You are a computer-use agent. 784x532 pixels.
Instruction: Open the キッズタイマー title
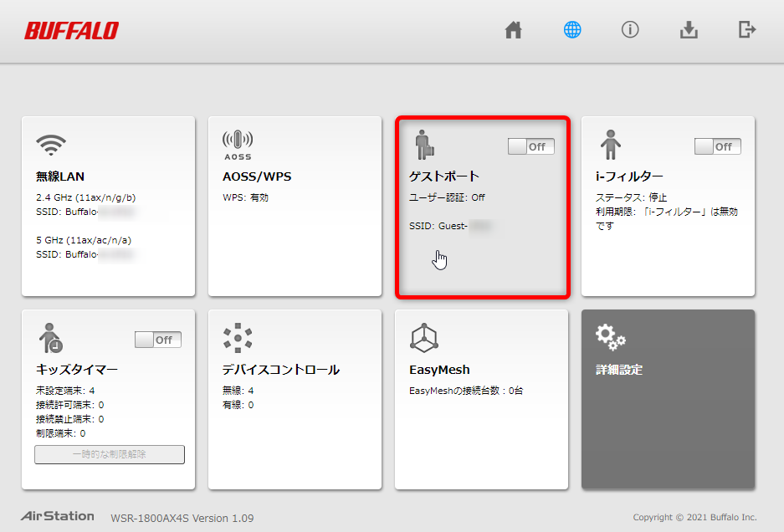tap(77, 370)
